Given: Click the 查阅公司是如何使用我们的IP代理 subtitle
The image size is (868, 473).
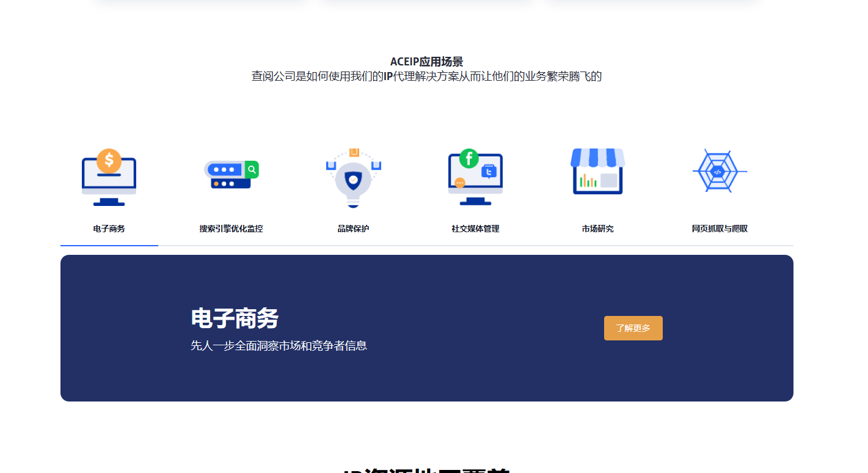Looking at the screenshot, I should point(426,76).
